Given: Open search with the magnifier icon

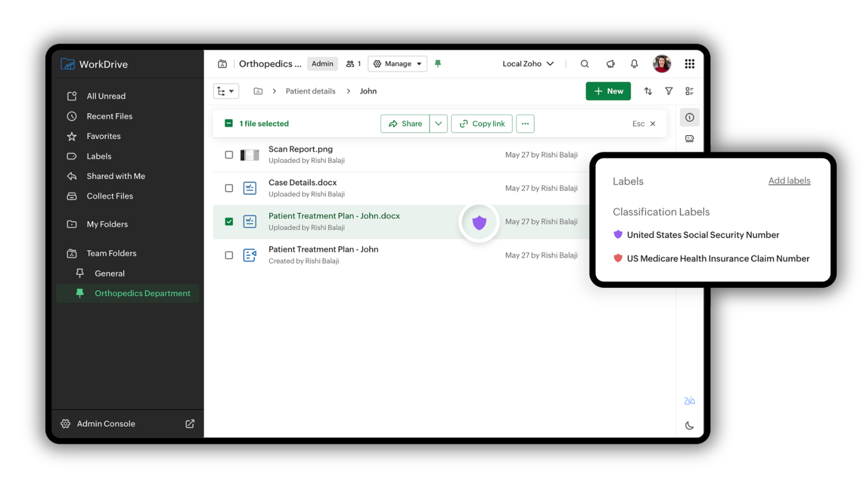Looking at the screenshot, I should click(x=585, y=64).
